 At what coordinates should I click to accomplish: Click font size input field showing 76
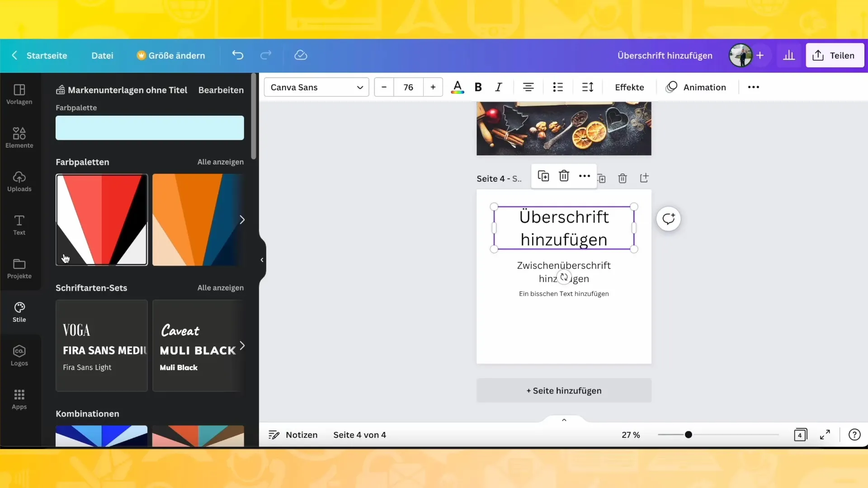408,87
